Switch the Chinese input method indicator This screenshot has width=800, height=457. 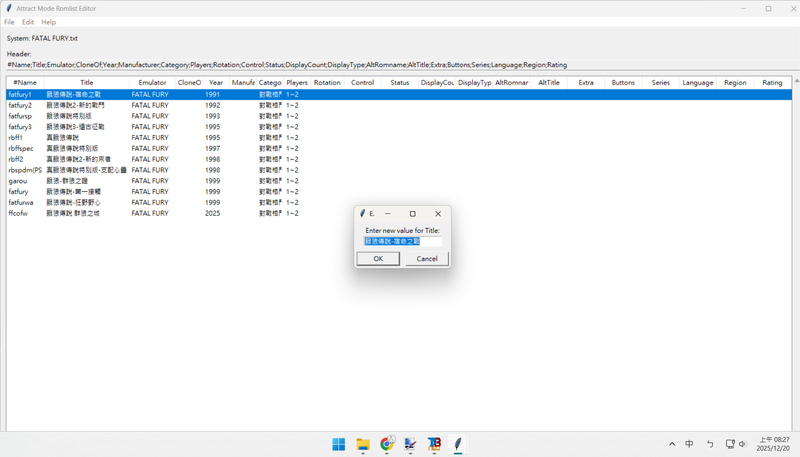click(x=689, y=444)
